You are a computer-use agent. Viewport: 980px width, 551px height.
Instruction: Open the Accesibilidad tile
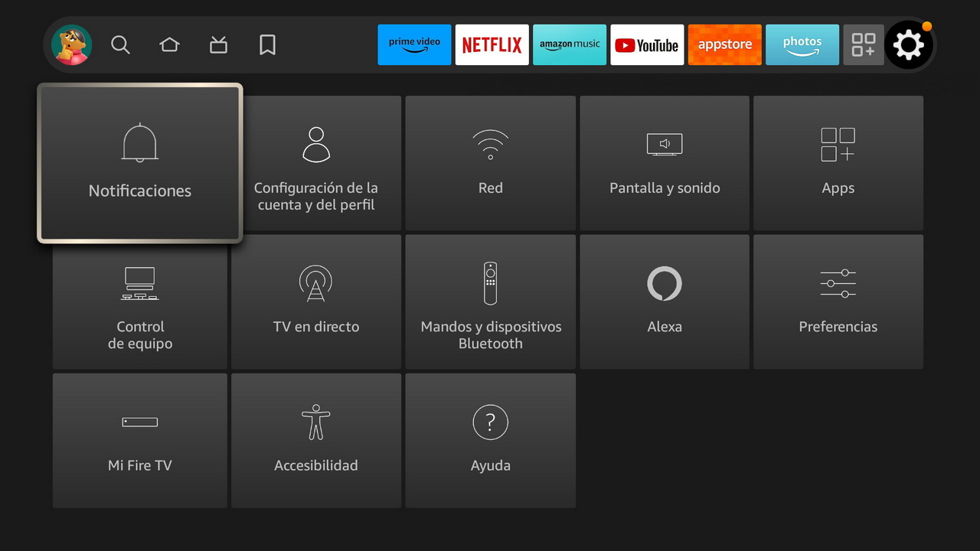point(316,441)
